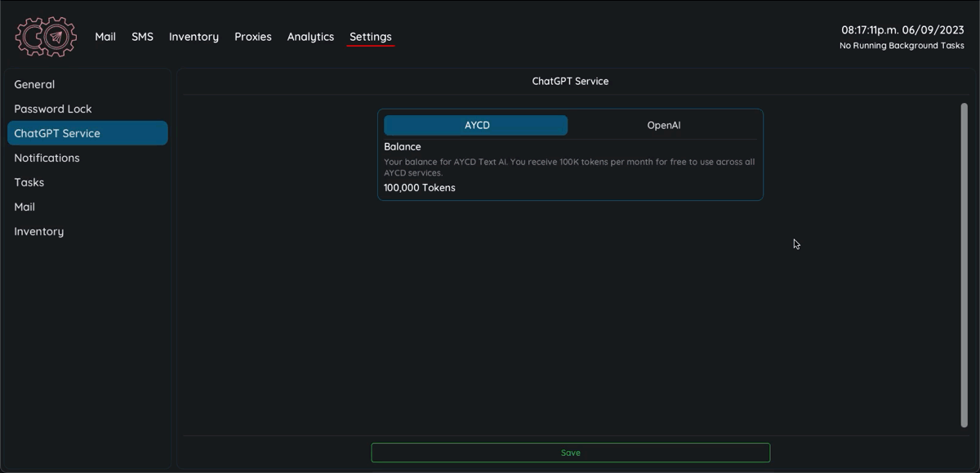Select Mail settings in the left sidebar

point(24,207)
